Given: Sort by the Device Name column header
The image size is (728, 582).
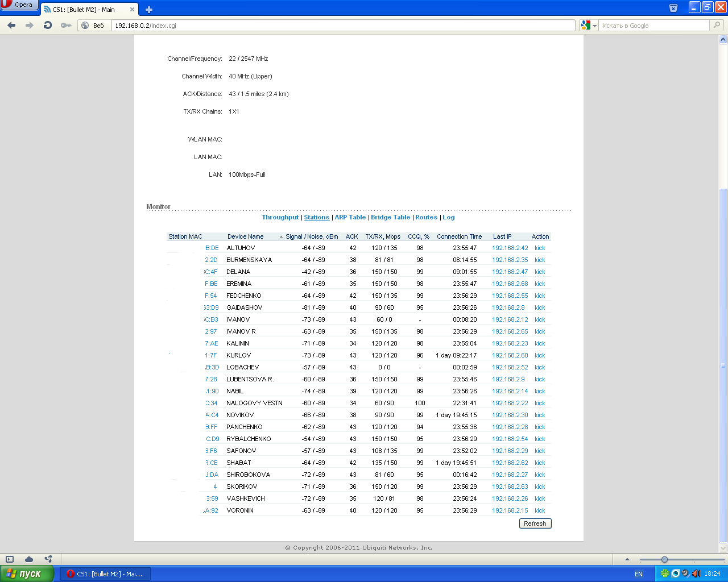Looking at the screenshot, I should 246,236.
